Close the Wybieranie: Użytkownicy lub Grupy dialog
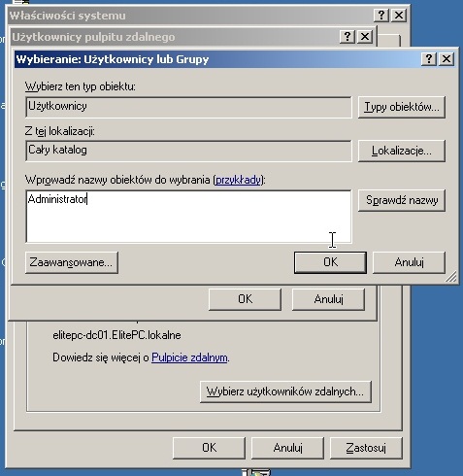The image size is (463, 476). pos(446,59)
